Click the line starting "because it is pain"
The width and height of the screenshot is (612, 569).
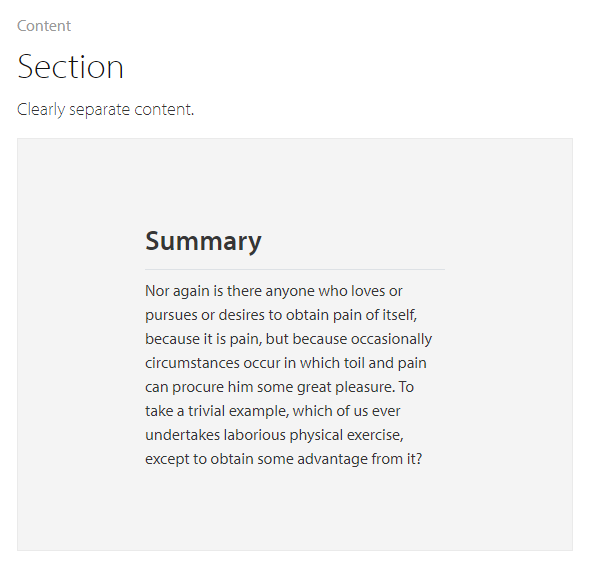coord(288,339)
